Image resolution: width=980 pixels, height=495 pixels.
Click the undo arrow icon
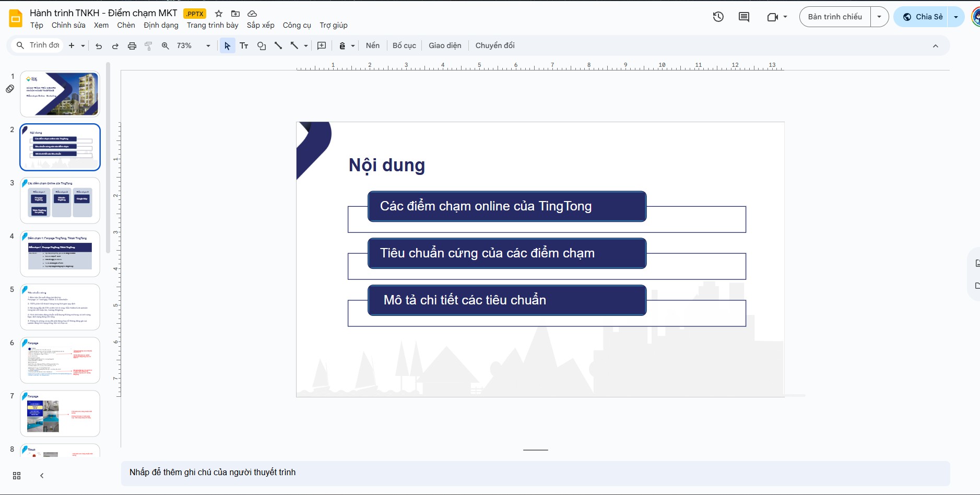99,46
